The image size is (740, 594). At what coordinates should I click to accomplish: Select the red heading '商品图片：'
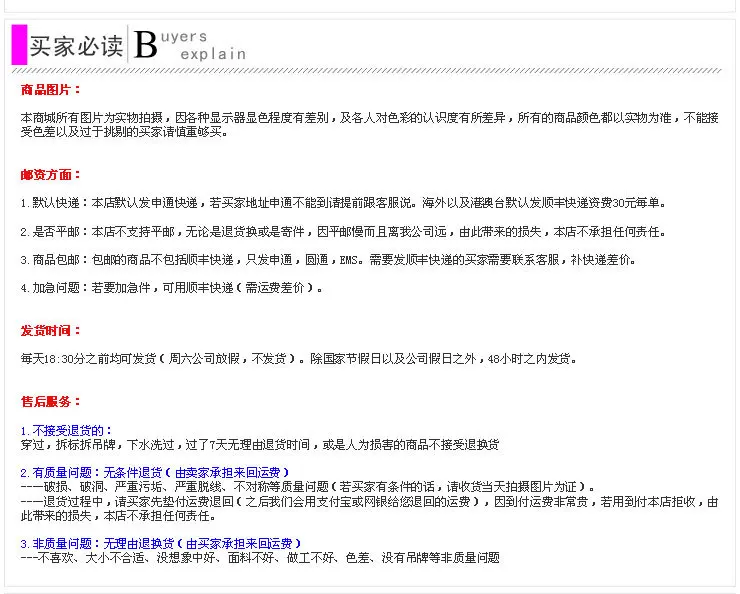tap(50, 90)
